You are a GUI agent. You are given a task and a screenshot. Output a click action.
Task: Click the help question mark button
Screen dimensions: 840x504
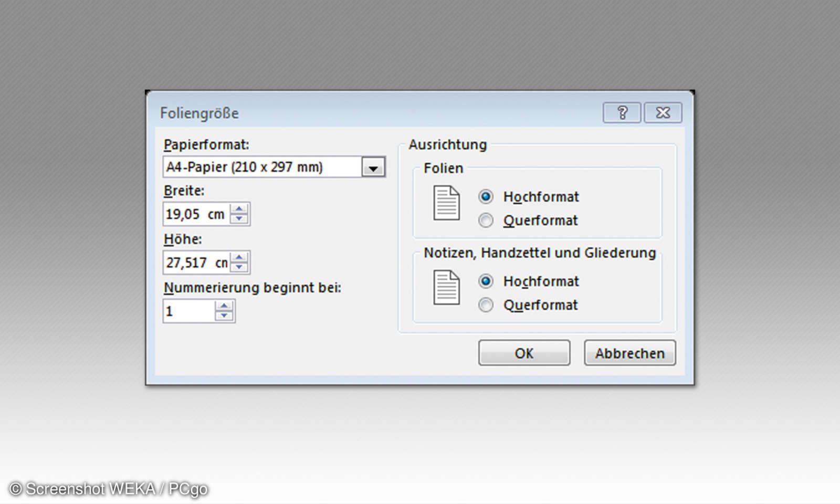[x=622, y=112]
